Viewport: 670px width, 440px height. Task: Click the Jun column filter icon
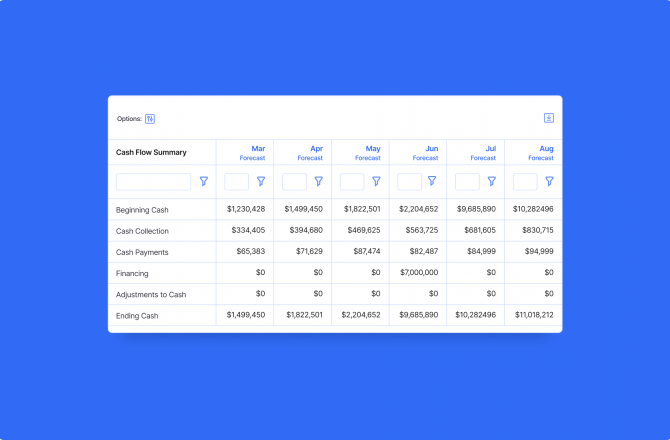[432, 182]
